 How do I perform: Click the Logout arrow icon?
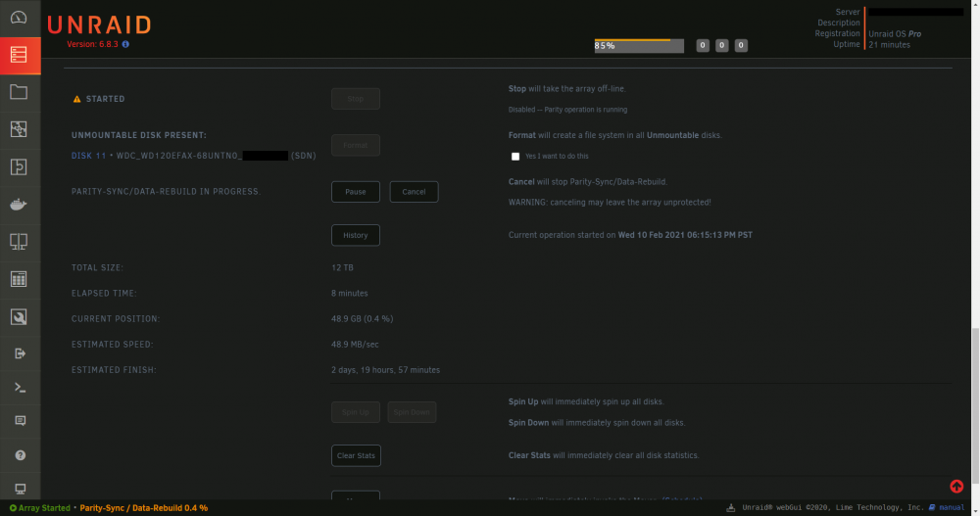(x=20, y=353)
